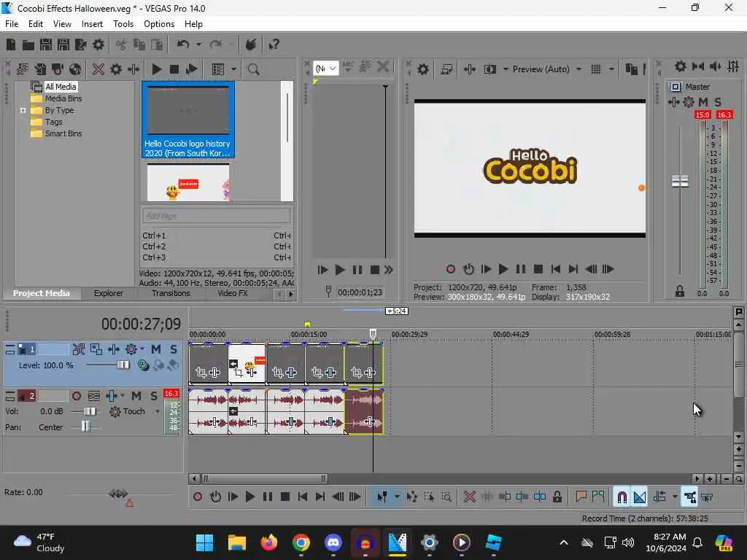The height and width of the screenshot is (560, 747).
Task: Switch to the Video FX tab
Action: pyautogui.click(x=233, y=293)
